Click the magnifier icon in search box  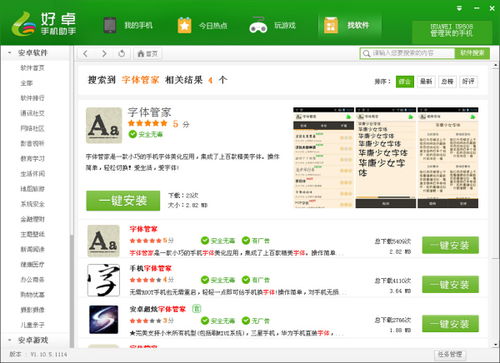[366, 53]
